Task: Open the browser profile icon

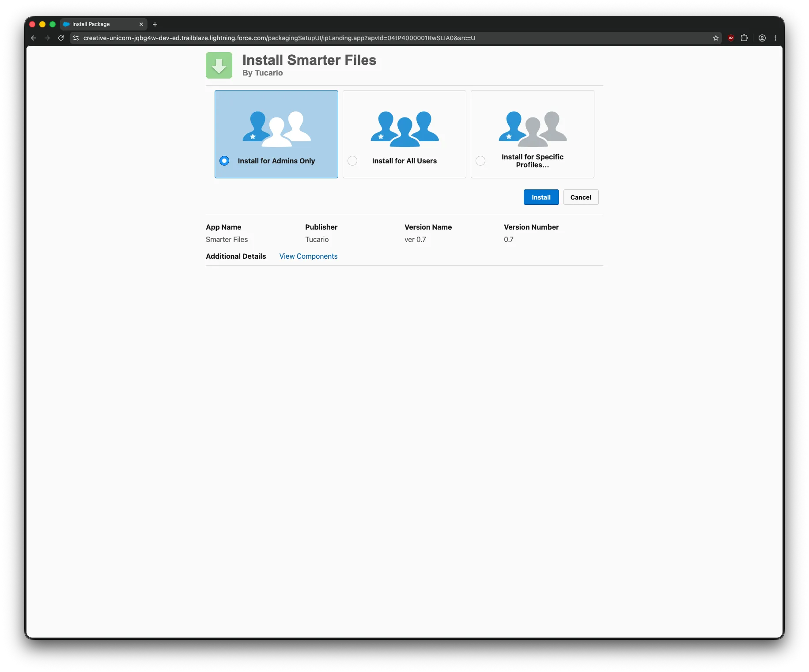Action: (x=762, y=38)
